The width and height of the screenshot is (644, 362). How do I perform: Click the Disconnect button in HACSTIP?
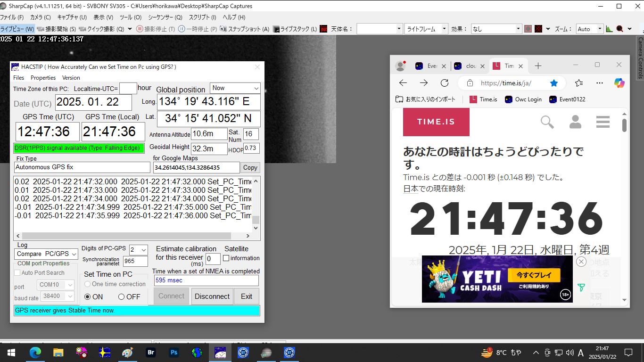point(212,296)
